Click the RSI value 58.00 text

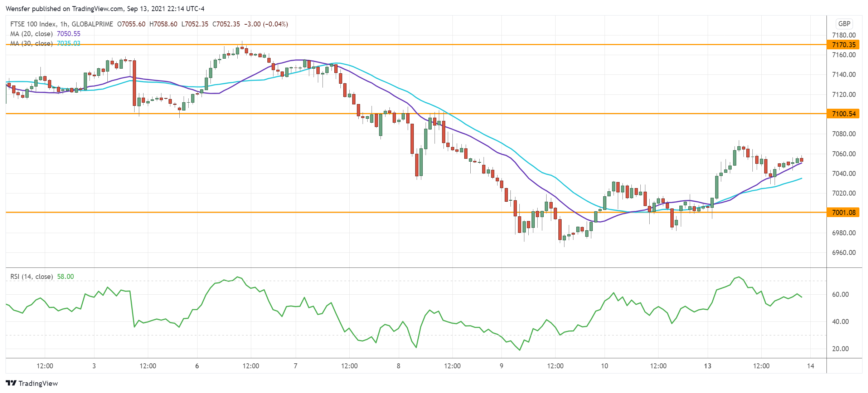[x=66, y=276]
